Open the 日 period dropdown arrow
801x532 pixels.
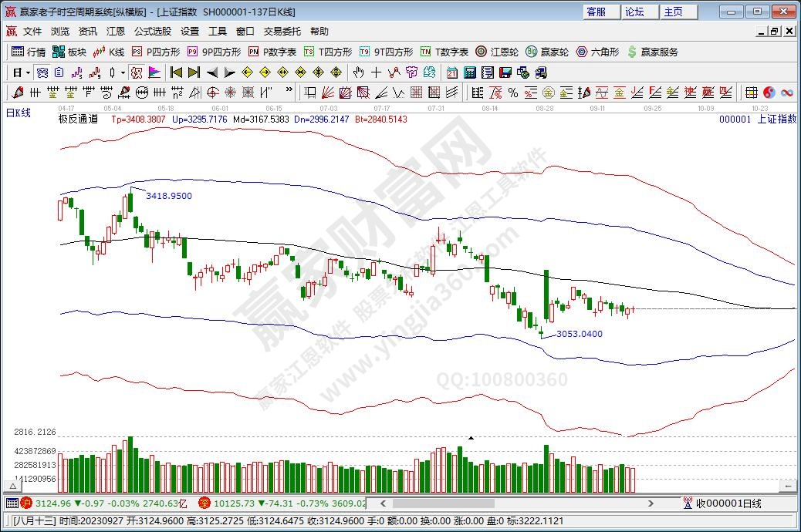pos(29,72)
